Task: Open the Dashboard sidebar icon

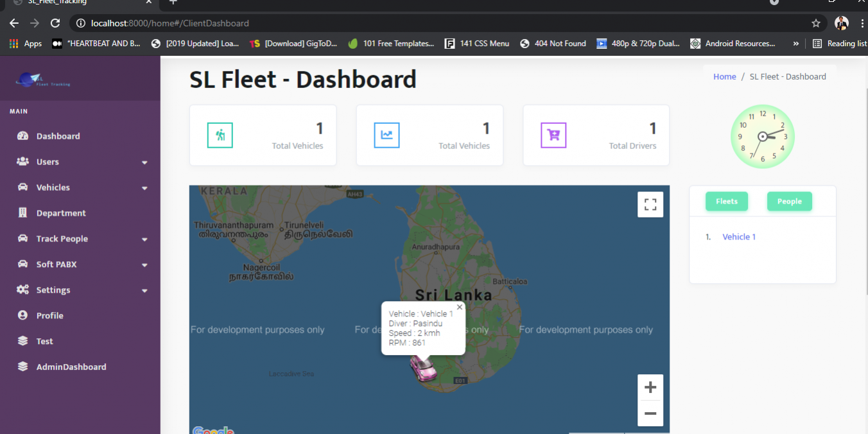Action: click(22, 135)
